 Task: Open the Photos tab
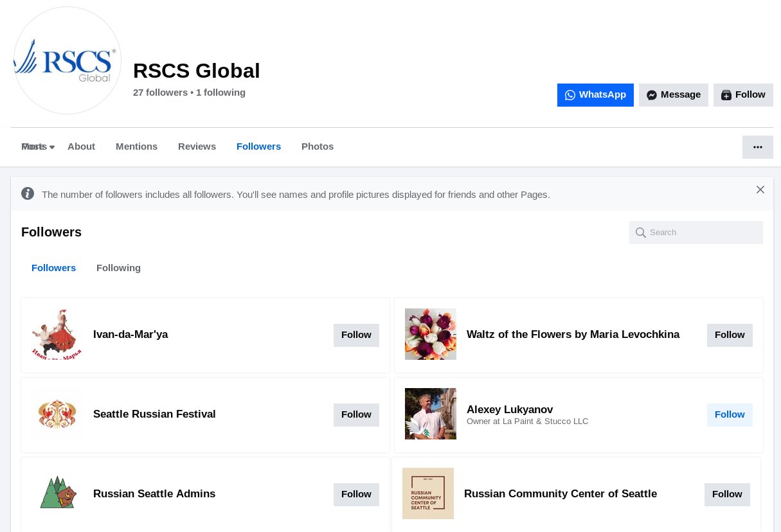click(318, 146)
